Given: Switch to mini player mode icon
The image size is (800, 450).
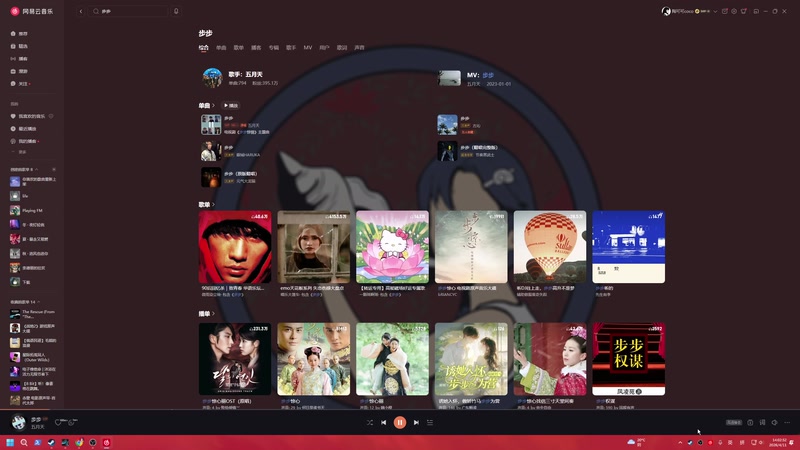Looking at the screenshot, I should coord(756,11).
